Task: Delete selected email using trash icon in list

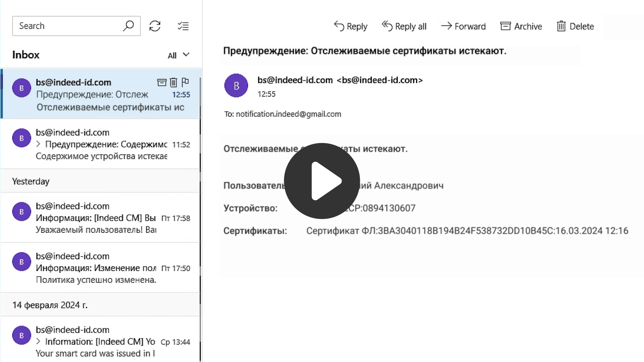Action: coord(173,82)
